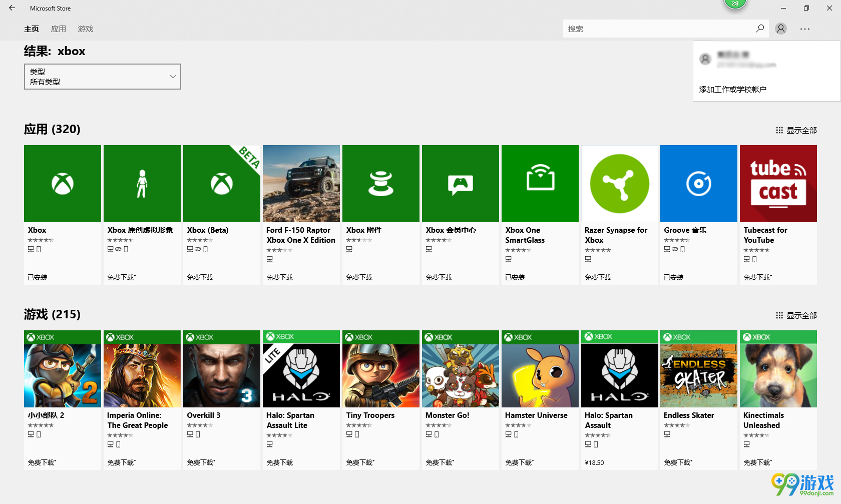The width and height of the screenshot is (841, 504).
Task: Click the Hamster Universe title text
Action: [536, 415]
